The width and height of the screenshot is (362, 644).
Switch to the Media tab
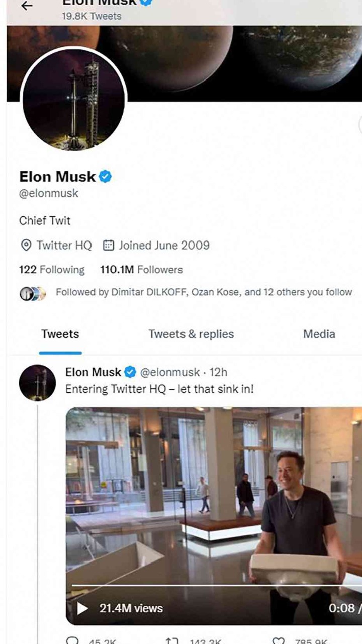pyautogui.click(x=319, y=334)
